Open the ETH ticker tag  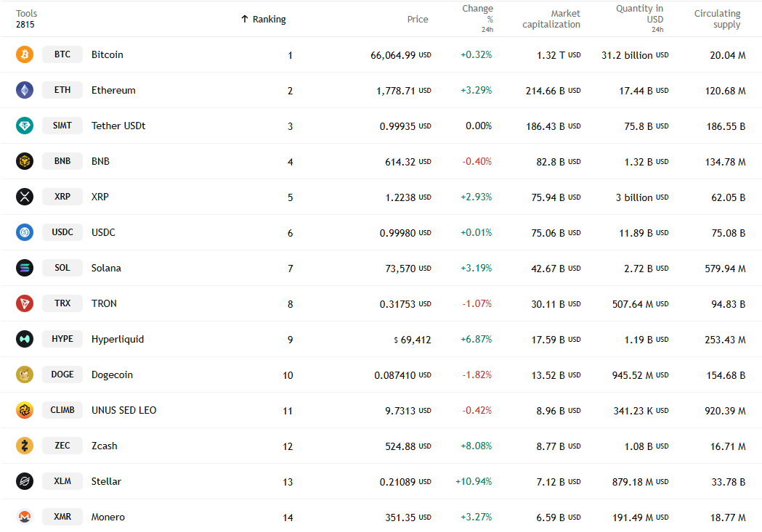pos(62,90)
